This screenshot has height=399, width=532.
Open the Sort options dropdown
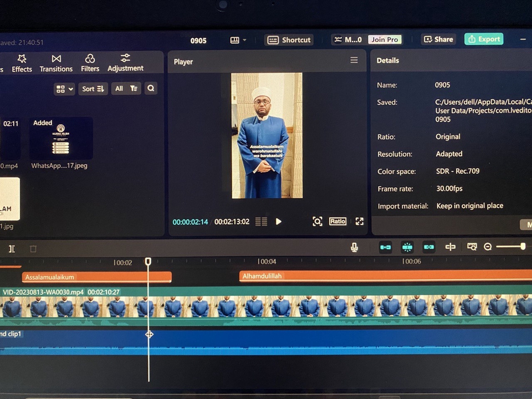93,88
